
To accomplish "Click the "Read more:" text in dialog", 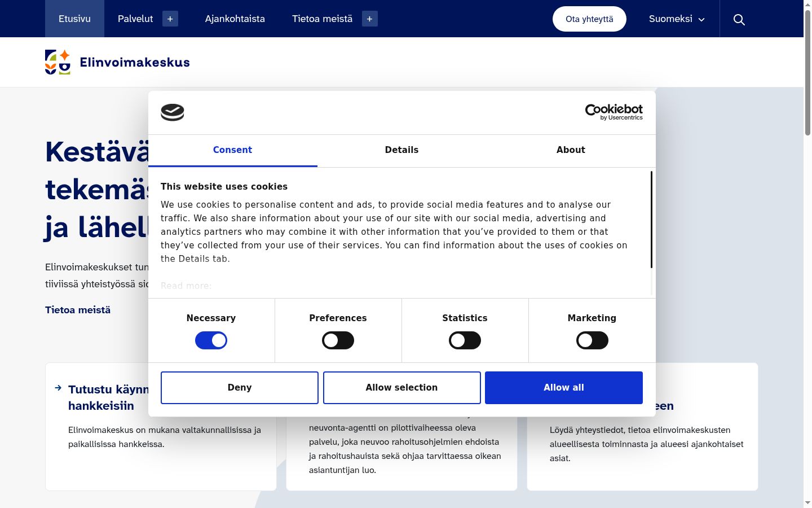I will click(186, 286).
